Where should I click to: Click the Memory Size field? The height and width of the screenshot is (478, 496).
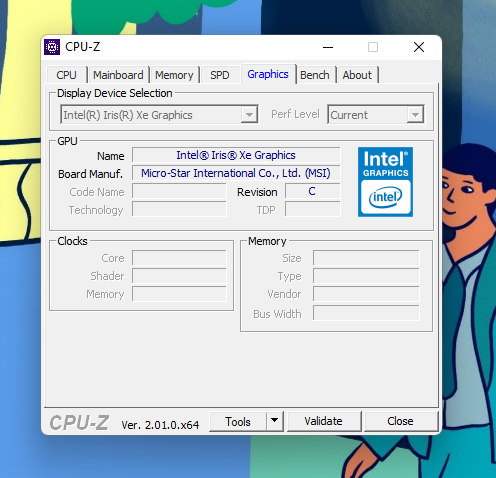[x=366, y=258]
